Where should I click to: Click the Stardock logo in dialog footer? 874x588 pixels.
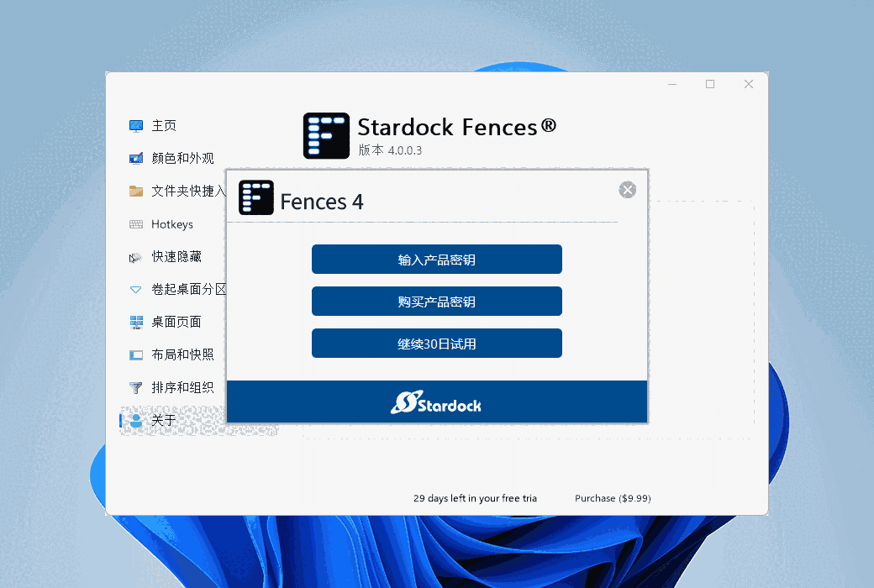coord(436,402)
